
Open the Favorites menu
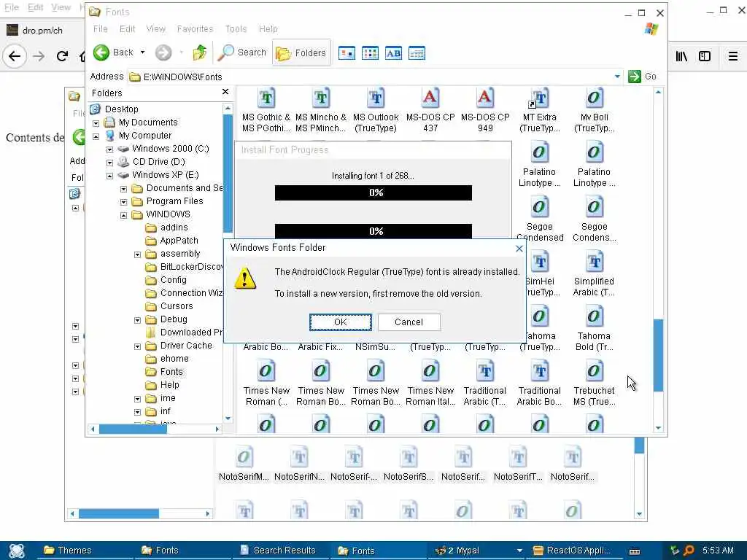pyautogui.click(x=195, y=29)
